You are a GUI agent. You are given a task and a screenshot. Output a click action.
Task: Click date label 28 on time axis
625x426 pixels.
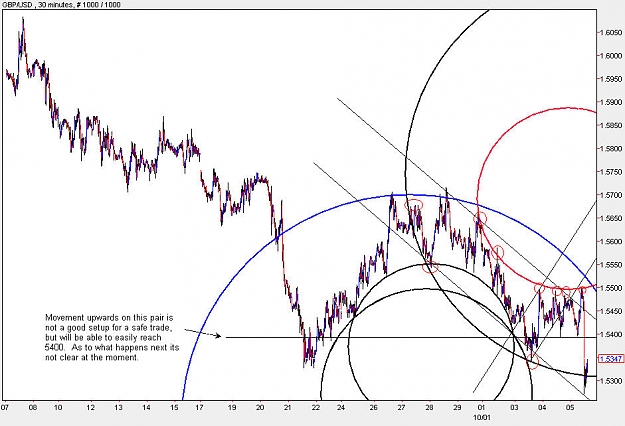(429, 408)
